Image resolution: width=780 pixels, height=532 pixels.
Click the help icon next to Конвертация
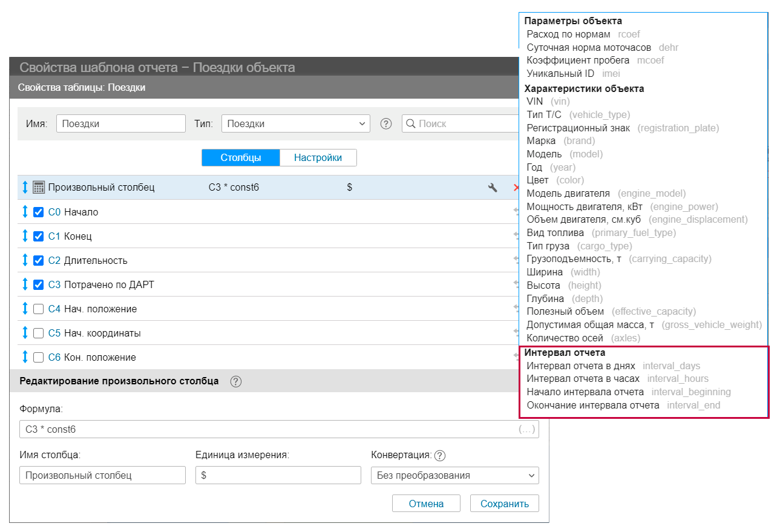coord(440,456)
